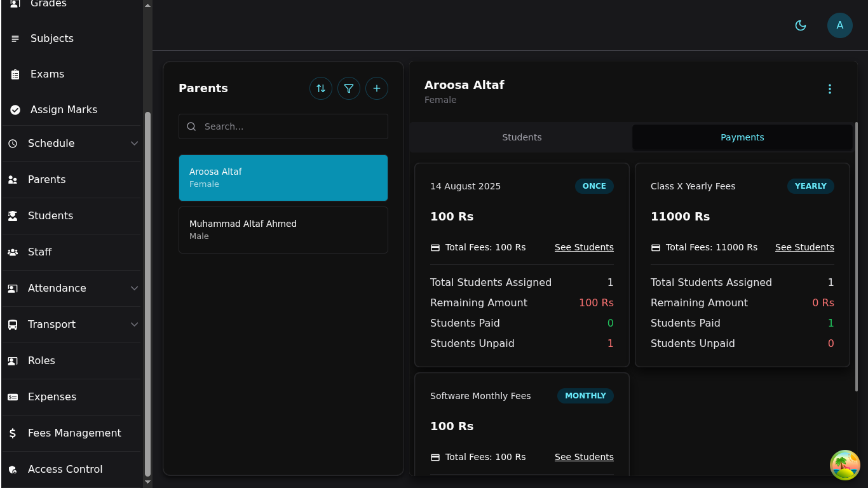The width and height of the screenshot is (868, 488).
Task: Click the parents Search input field
Action: (292, 126)
